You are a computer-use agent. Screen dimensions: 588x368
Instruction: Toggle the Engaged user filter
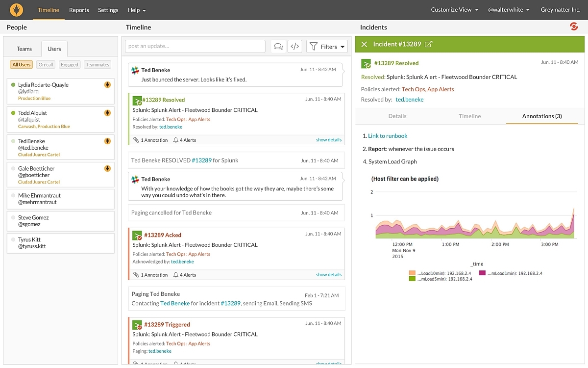(70, 65)
